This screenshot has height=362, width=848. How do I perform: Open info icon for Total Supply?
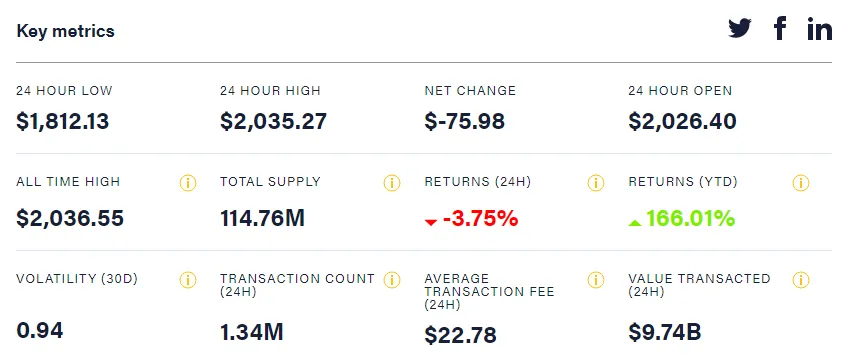392,183
